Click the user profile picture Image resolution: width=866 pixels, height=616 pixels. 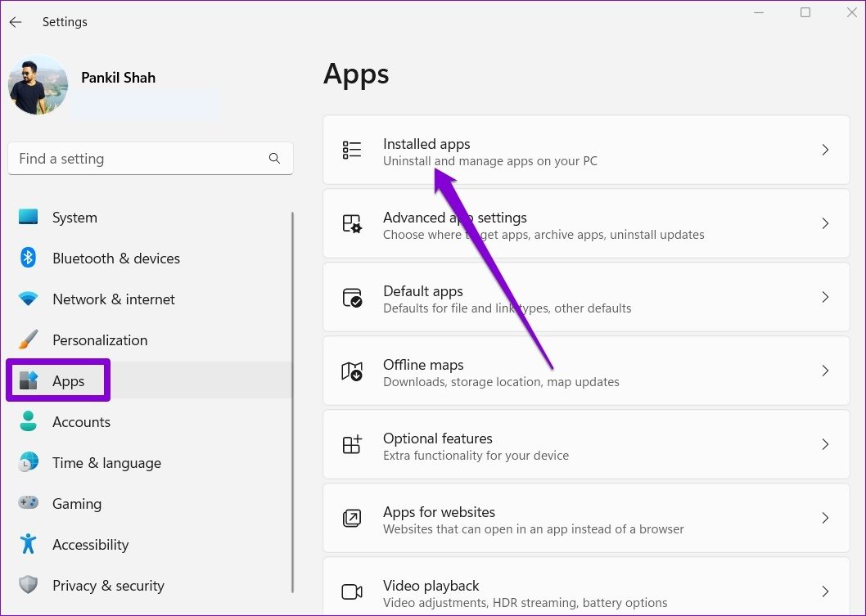[x=38, y=85]
